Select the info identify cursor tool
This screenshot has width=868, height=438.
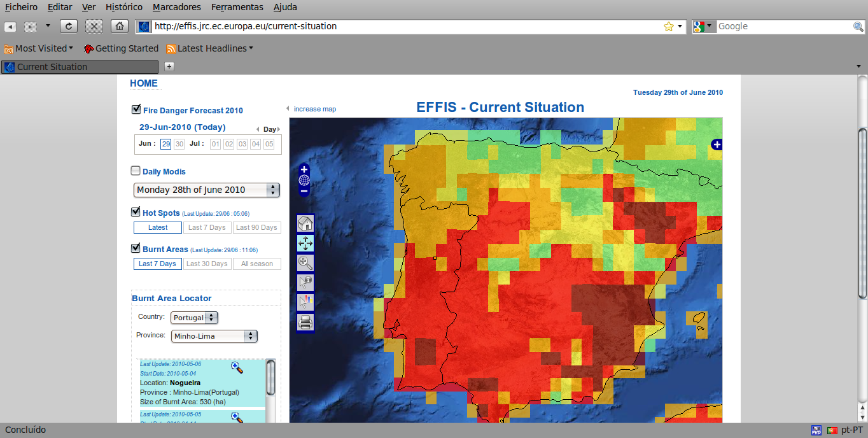click(x=305, y=283)
